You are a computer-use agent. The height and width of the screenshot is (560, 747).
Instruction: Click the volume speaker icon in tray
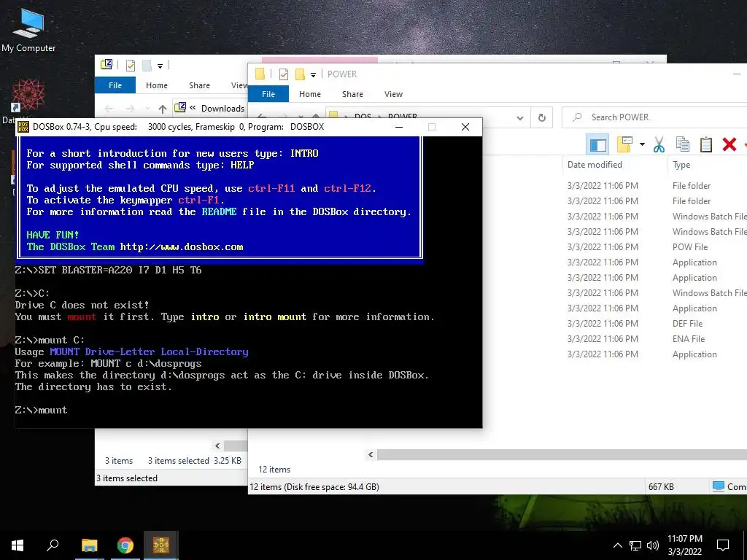click(x=653, y=545)
